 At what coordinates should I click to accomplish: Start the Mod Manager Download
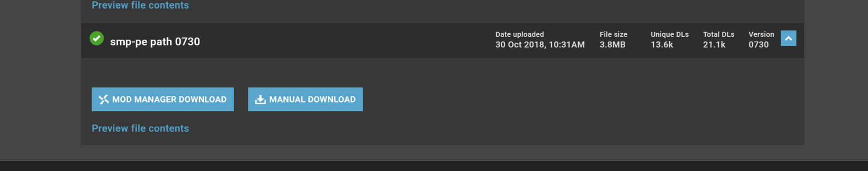pyautogui.click(x=163, y=100)
